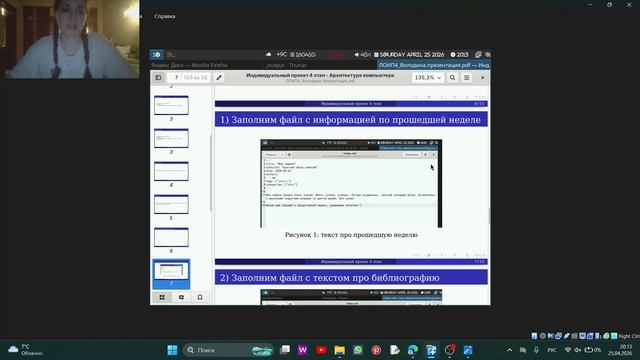Toggle the side pane button in PDF viewer
This screenshot has width=640, height=360.
(x=158, y=78)
